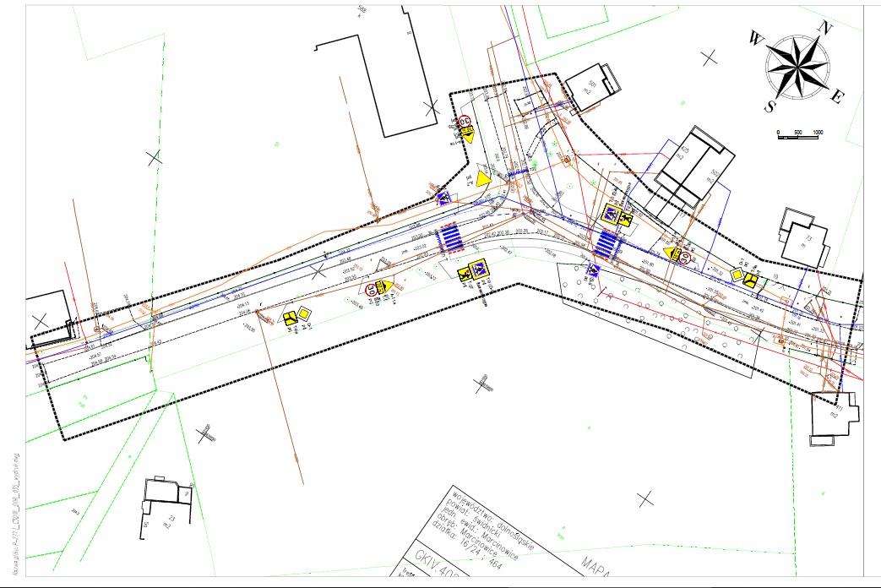The height and width of the screenshot is (588, 881).
Task: Click the MAPA heading text at the bottom
Action: click(x=596, y=567)
